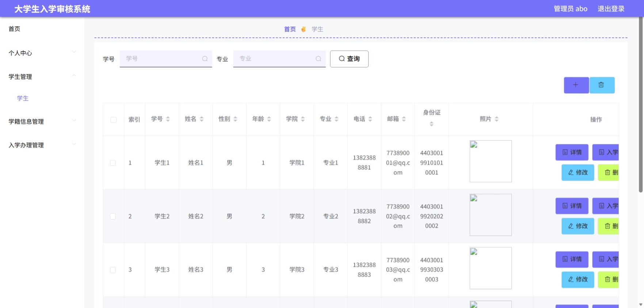Open the 学生 submenu item

click(23, 98)
